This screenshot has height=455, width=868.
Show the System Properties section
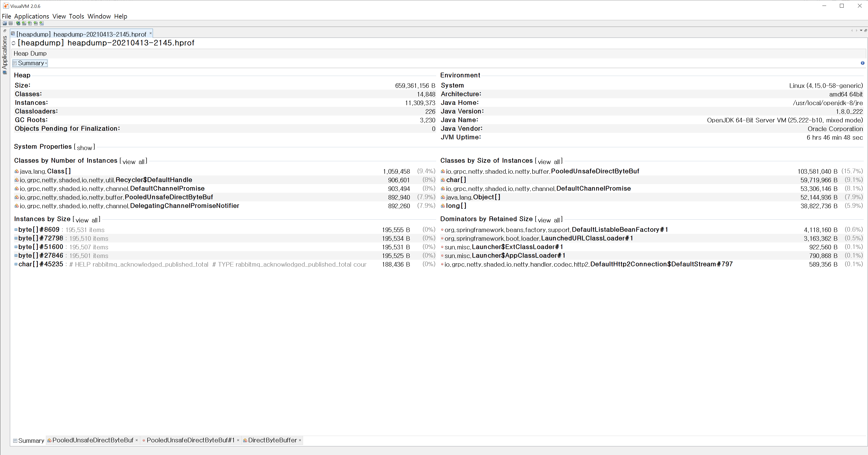pyautogui.click(x=85, y=148)
